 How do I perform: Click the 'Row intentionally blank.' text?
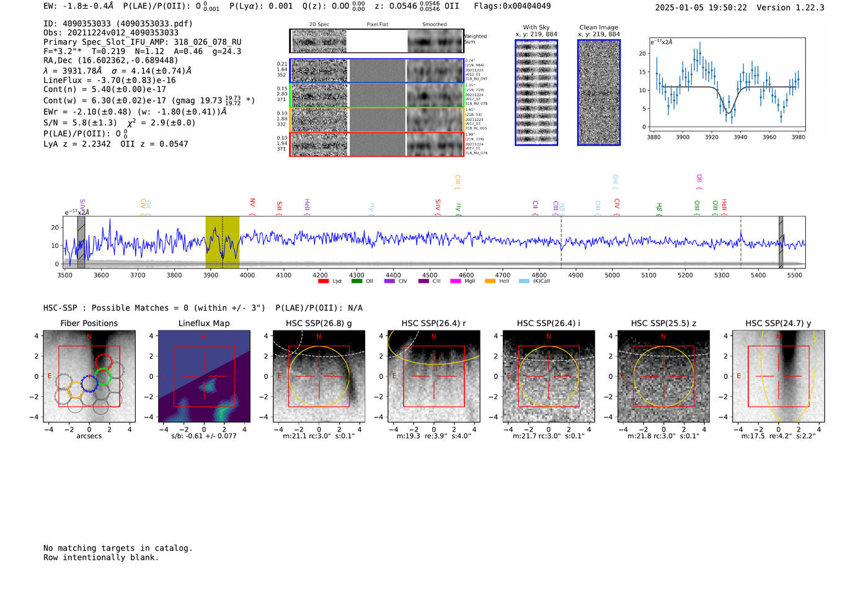point(101,558)
